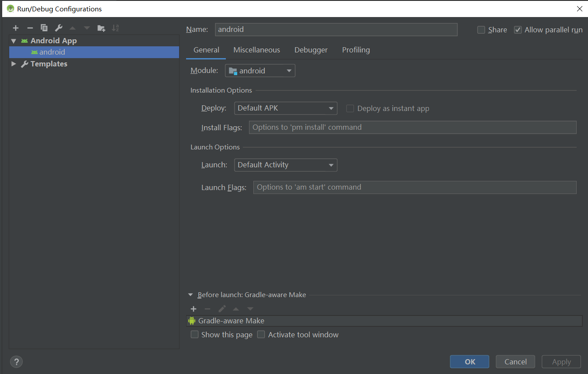Enable the Share checkbox
This screenshot has height=374, width=588.
pyautogui.click(x=481, y=30)
